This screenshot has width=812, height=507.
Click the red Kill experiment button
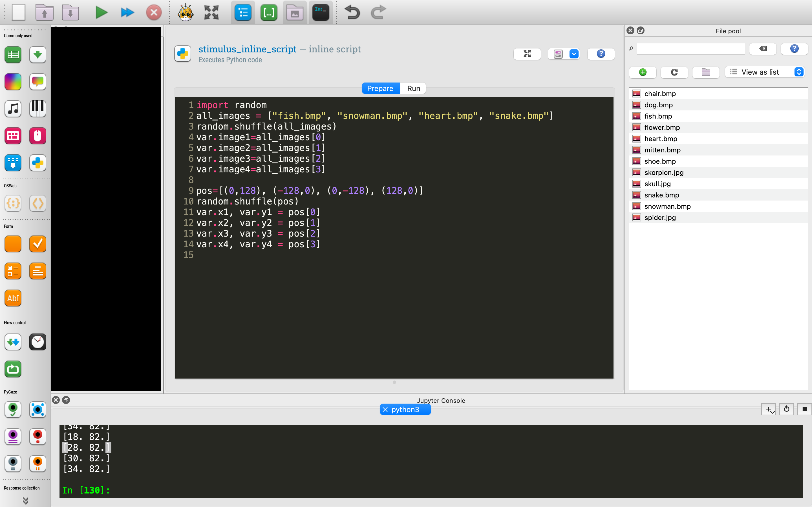(154, 13)
